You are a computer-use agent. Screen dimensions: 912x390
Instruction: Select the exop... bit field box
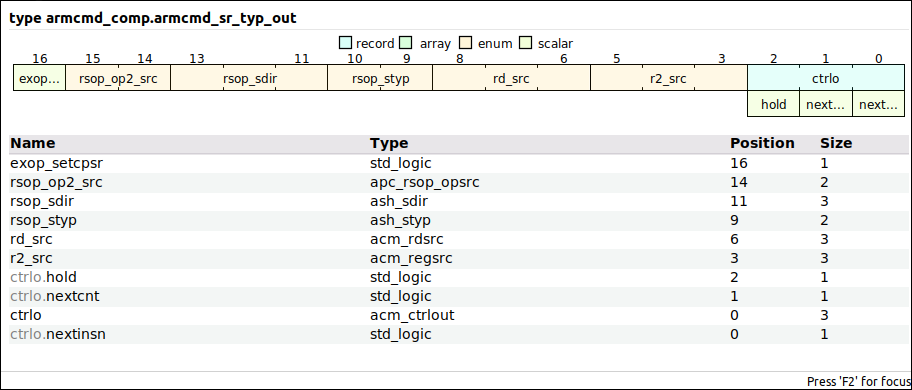tap(40, 78)
